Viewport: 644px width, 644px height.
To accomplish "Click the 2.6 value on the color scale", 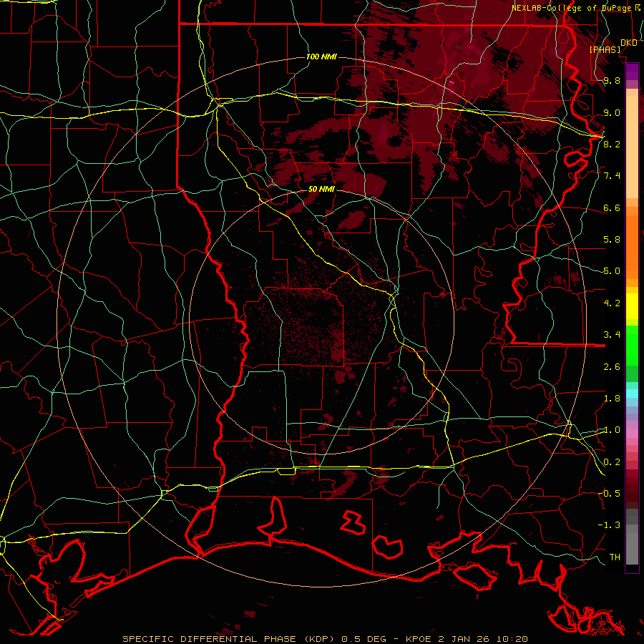I will (x=612, y=367).
